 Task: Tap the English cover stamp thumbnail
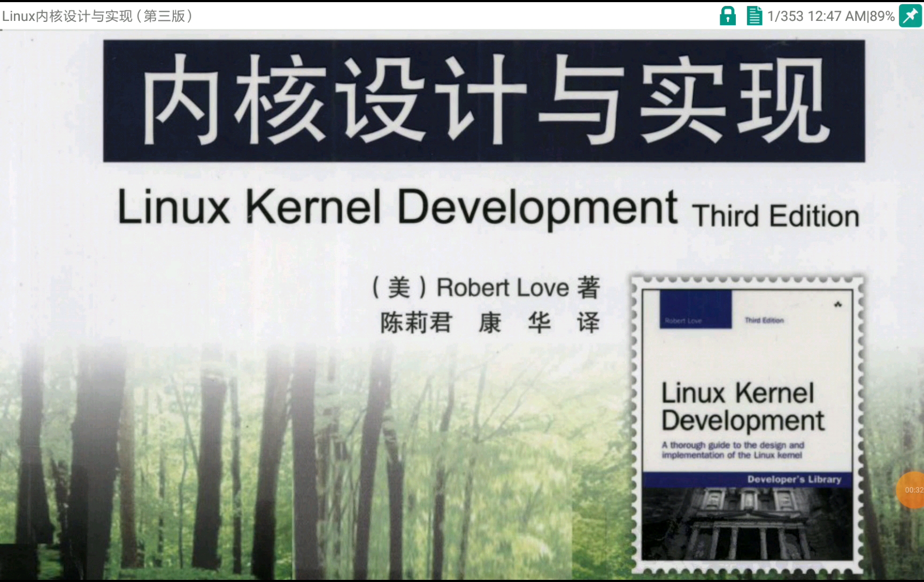pyautogui.click(x=746, y=423)
